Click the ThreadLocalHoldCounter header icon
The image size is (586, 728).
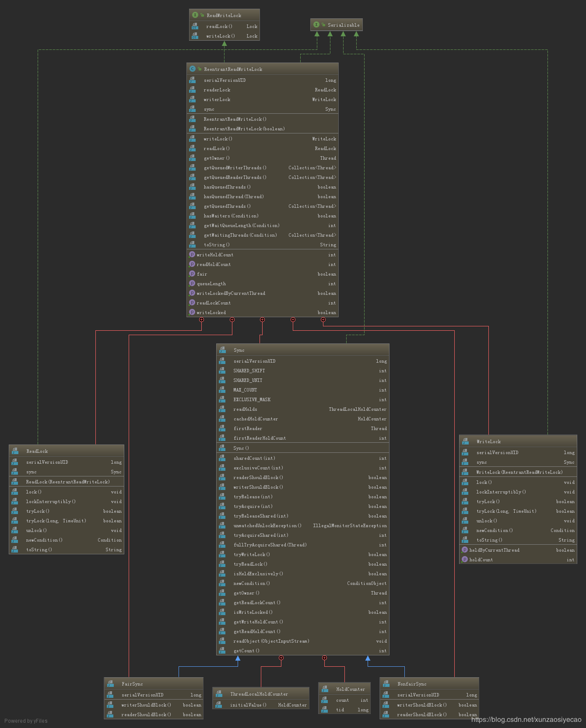point(218,694)
